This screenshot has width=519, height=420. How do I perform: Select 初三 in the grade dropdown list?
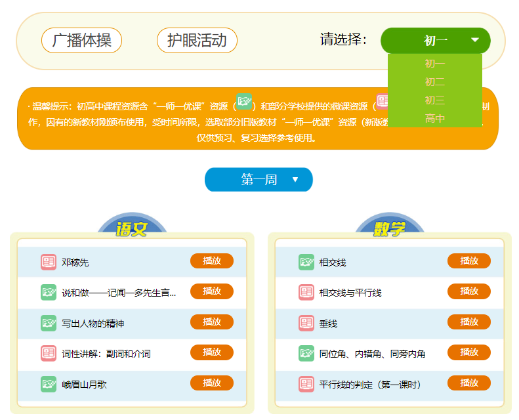[434, 100]
